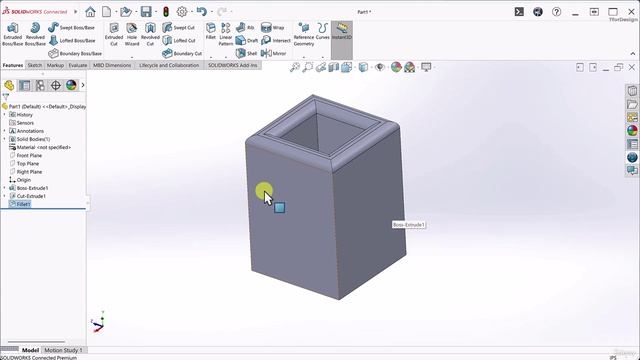Viewport: 640px width, 360px height.
Task: Open Reference Geometry options
Action: point(304,34)
